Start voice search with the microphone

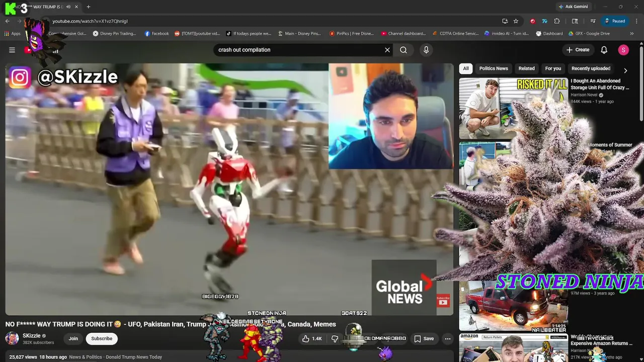click(x=426, y=50)
